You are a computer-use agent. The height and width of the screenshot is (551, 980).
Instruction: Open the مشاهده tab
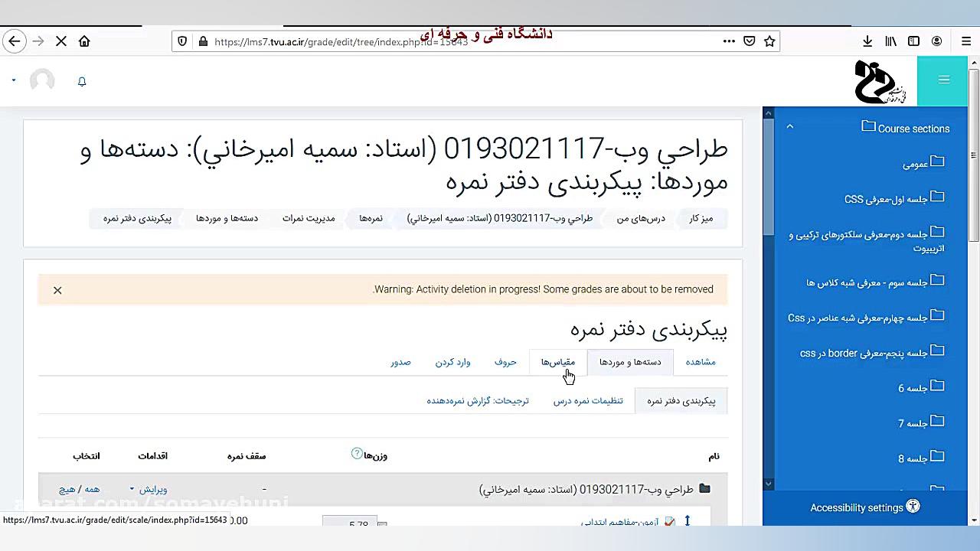700,362
